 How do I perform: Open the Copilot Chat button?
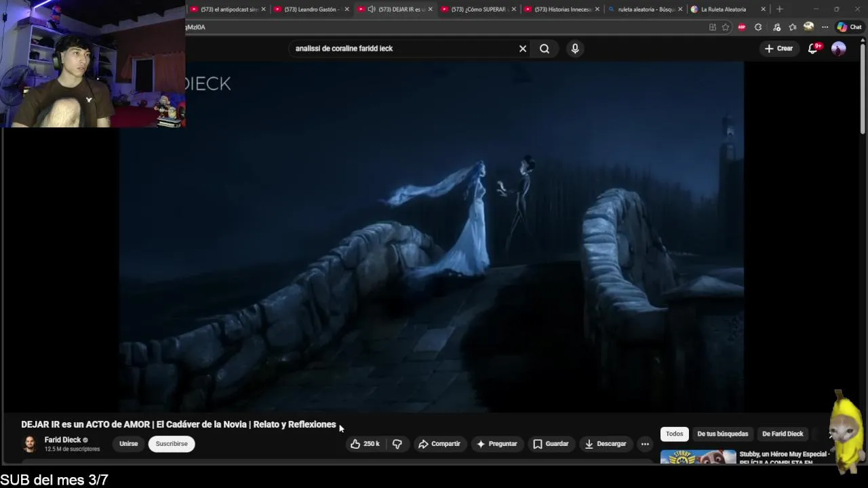(x=849, y=27)
